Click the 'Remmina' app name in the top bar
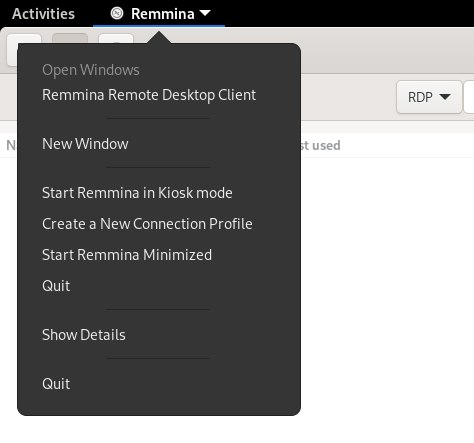 [163, 14]
